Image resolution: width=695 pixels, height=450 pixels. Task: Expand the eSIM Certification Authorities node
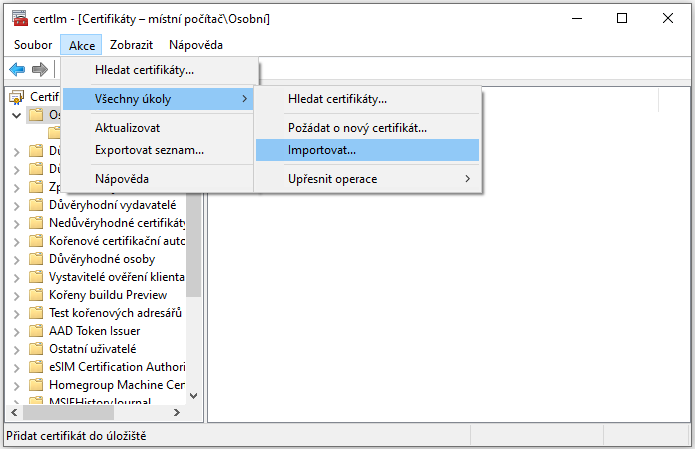pos(16,368)
